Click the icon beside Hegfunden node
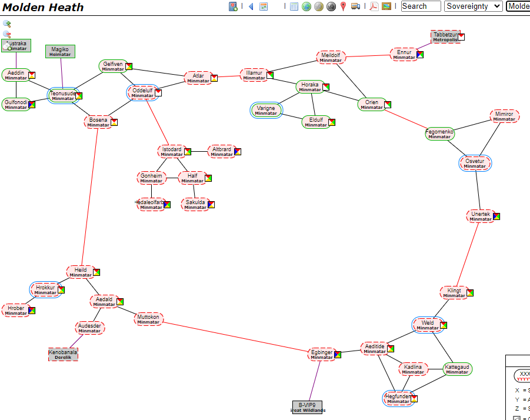This screenshot has width=530, height=420. pos(414,399)
